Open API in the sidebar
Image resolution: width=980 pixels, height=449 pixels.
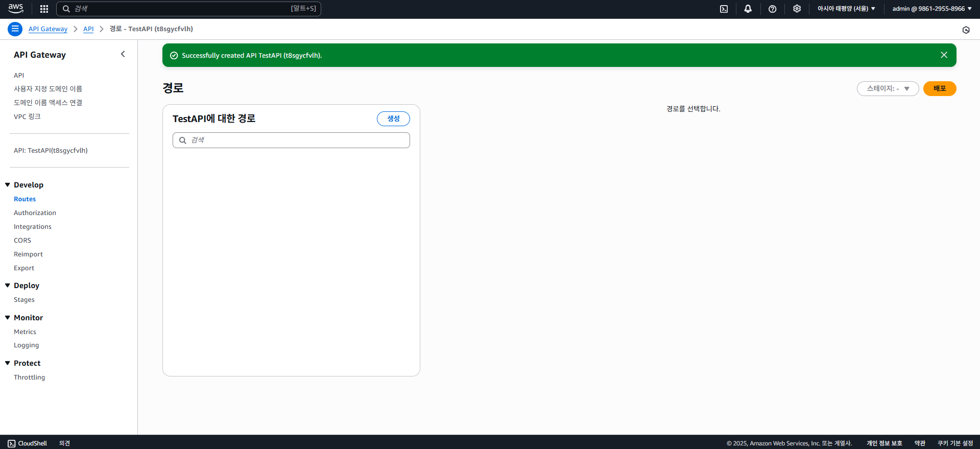point(19,75)
